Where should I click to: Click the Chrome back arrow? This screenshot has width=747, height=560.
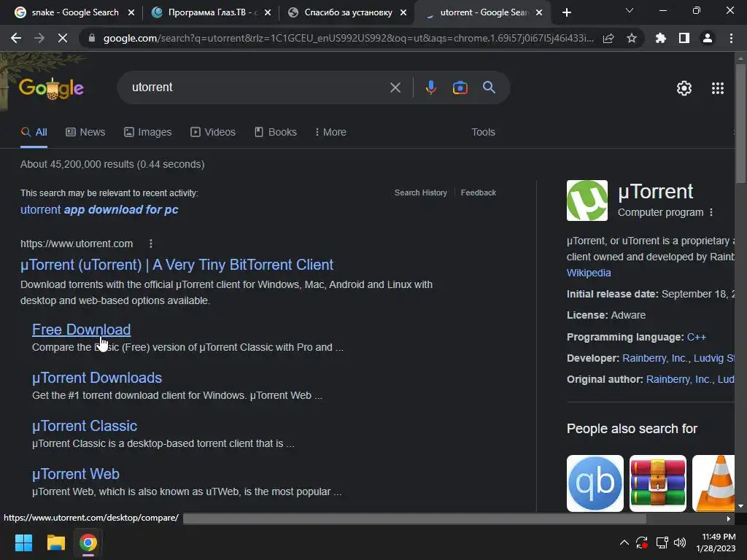pos(16,38)
